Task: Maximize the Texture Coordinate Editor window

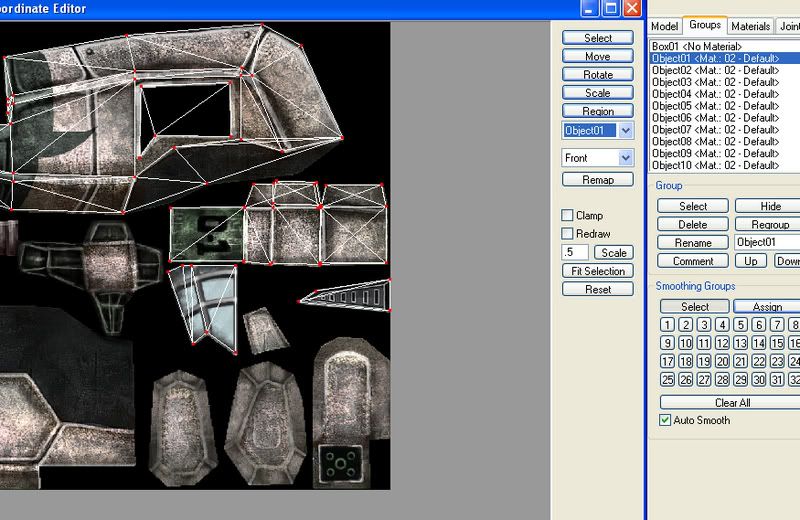Action: (611, 8)
